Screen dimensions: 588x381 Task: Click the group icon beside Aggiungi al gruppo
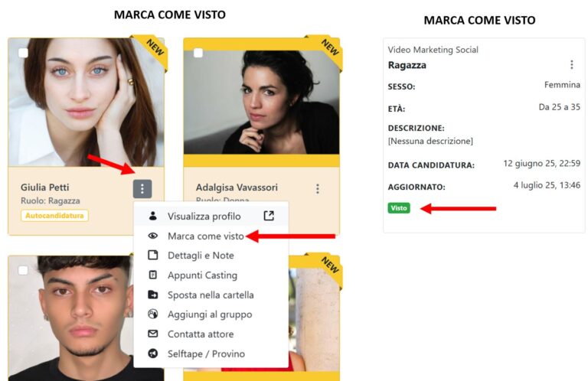[x=152, y=314]
